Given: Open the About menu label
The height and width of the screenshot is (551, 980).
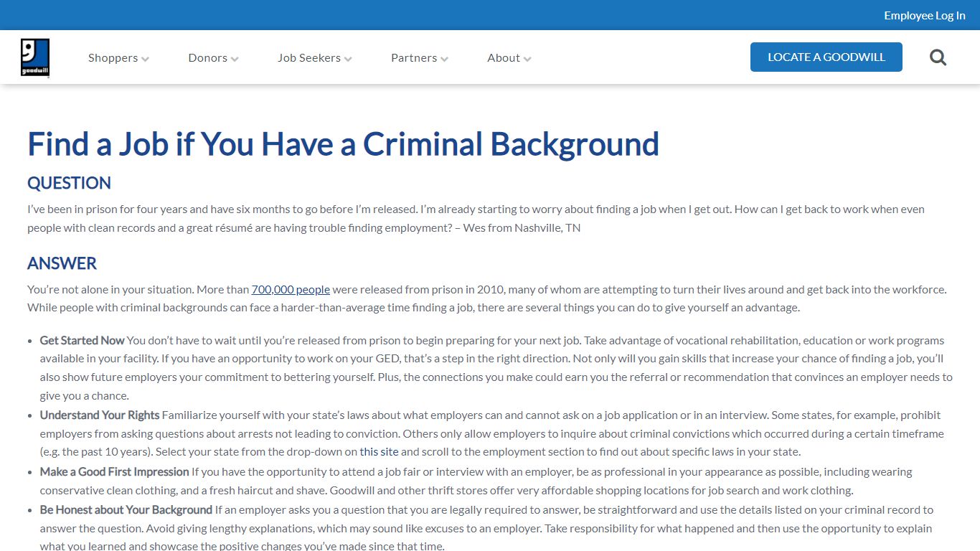Looking at the screenshot, I should tap(504, 57).
